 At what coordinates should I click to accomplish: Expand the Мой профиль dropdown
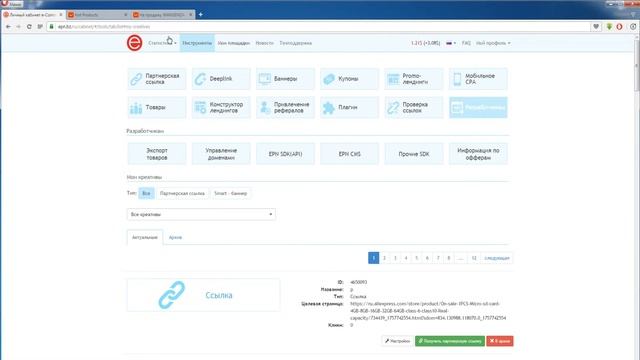click(493, 43)
